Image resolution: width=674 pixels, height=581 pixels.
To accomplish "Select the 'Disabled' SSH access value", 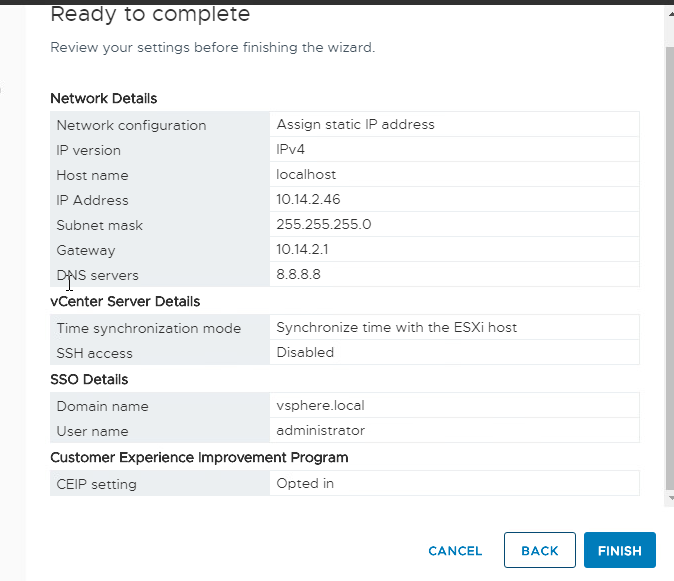I will pyautogui.click(x=305, y=352).
